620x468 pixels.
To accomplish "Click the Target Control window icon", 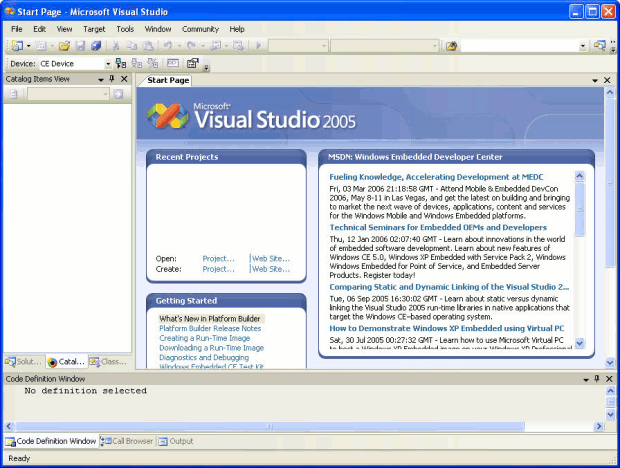I will (173, 63).
